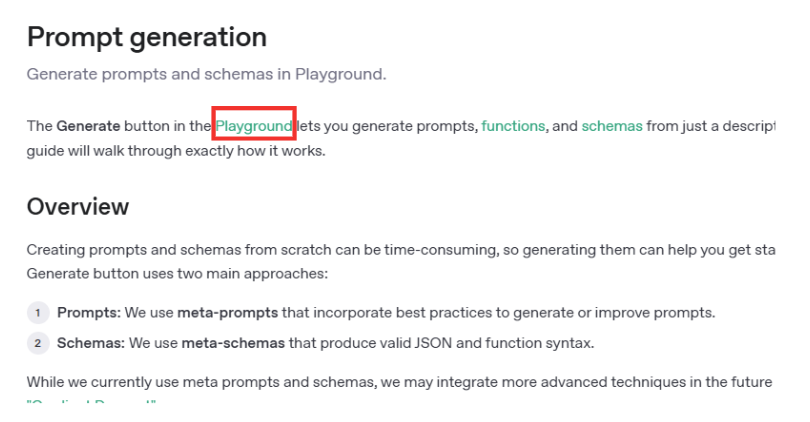Viewport: 810px width, 422px height.
Task: Click the bold Schemas: list label
Action: coord(90,344)
